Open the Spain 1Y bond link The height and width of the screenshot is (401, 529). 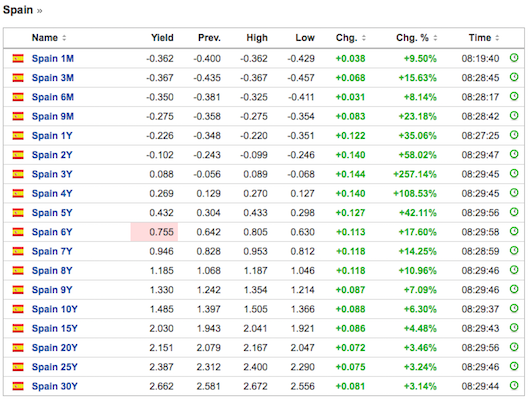tap(52, 136)
